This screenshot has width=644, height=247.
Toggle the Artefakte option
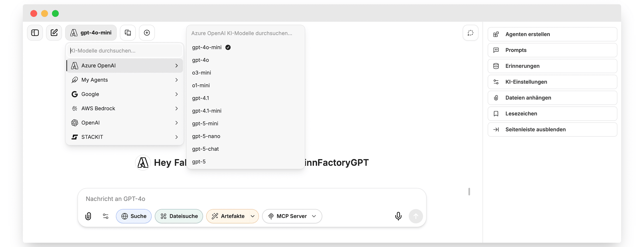(x=228, y=216)
